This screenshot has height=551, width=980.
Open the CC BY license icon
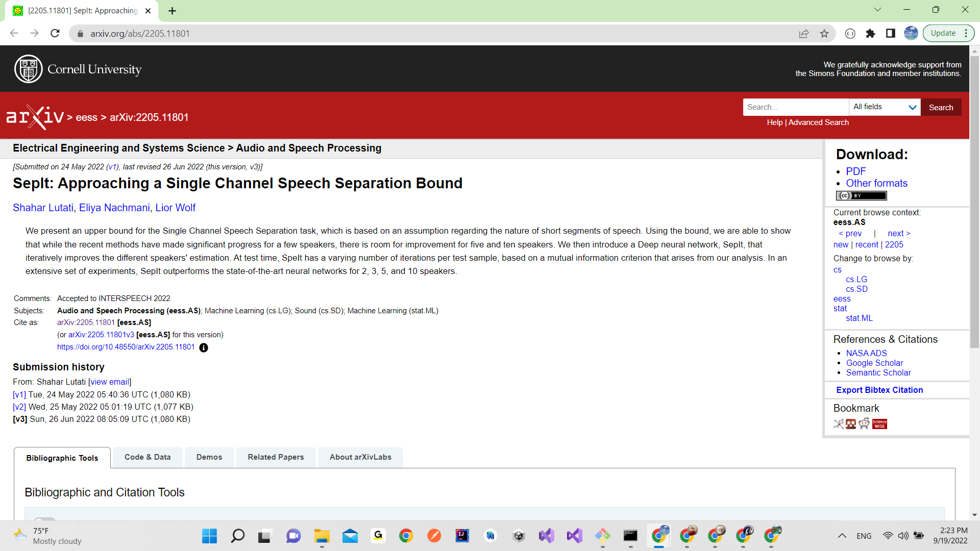[x=861, y=195]
